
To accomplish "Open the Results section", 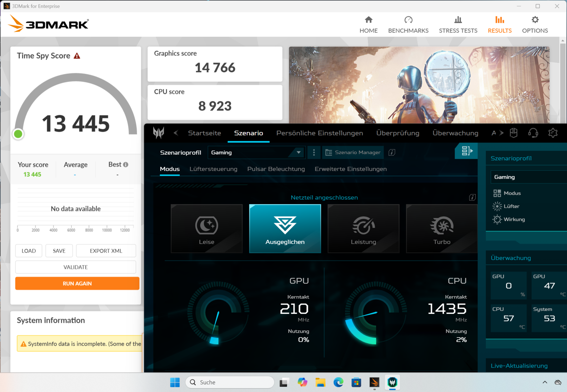I will pyautogui.click(x=499, y=24).
